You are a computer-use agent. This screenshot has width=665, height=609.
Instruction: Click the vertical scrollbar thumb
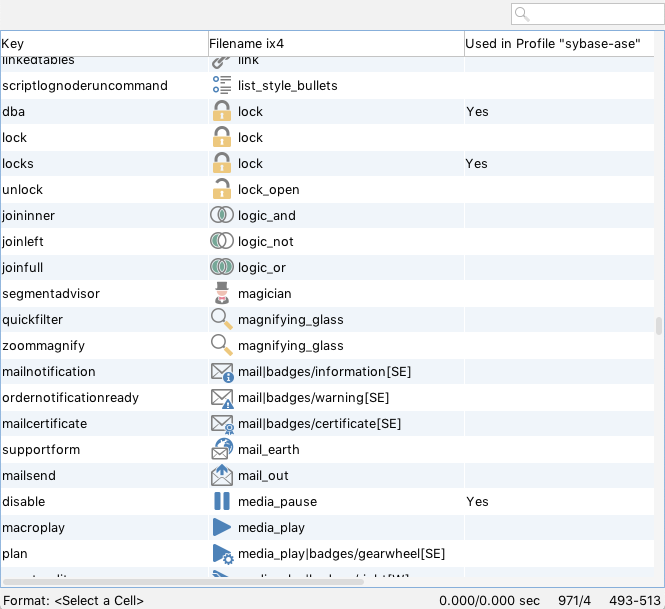[658, 326]
